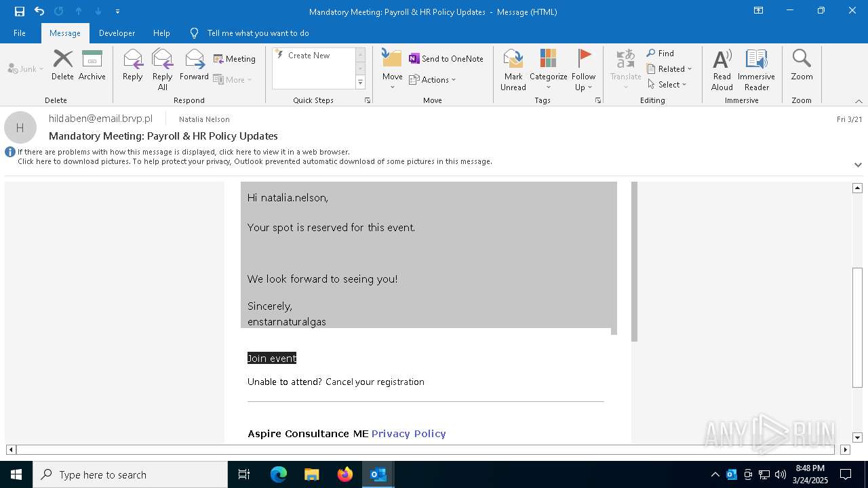
Task: Show hidden tray icons
Action: pyautogui.click(x=715, y=474)
